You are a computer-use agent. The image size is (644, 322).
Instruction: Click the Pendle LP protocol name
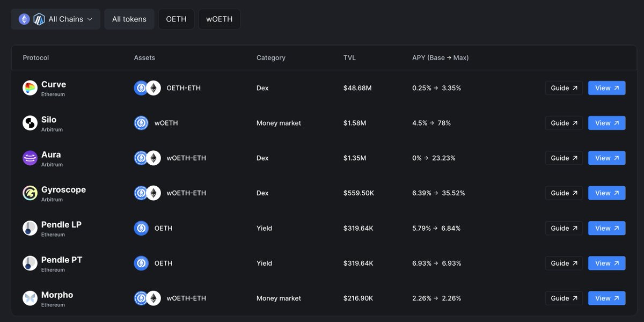pos(61,224)
